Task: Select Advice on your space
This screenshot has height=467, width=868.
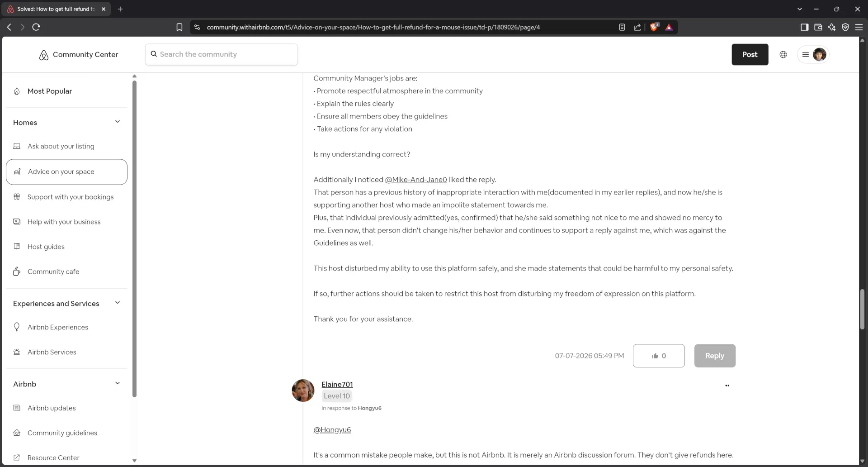Action: pos(66,172)
